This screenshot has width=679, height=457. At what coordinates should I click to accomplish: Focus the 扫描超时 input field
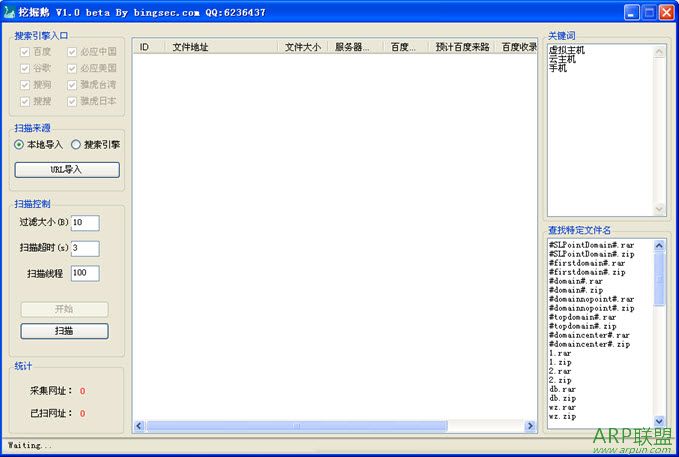coord(85,248)
